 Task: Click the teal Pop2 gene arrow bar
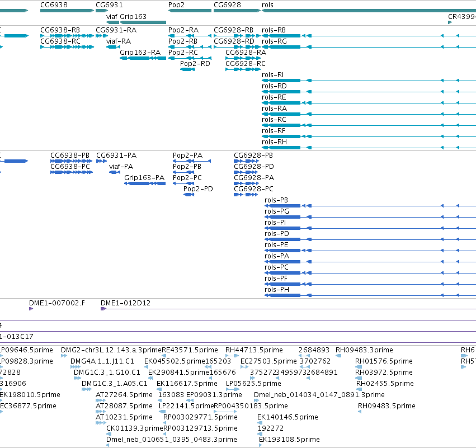tap(190, 11)
